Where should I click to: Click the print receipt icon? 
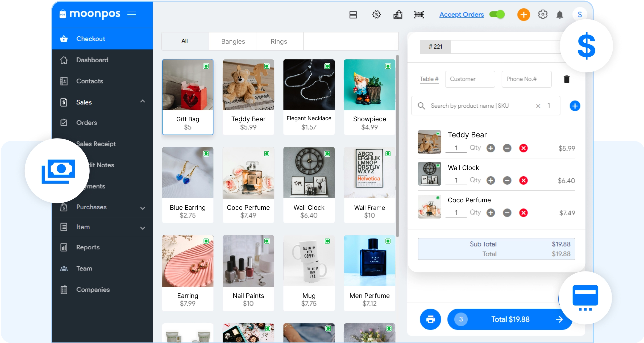tap(430, 319)
